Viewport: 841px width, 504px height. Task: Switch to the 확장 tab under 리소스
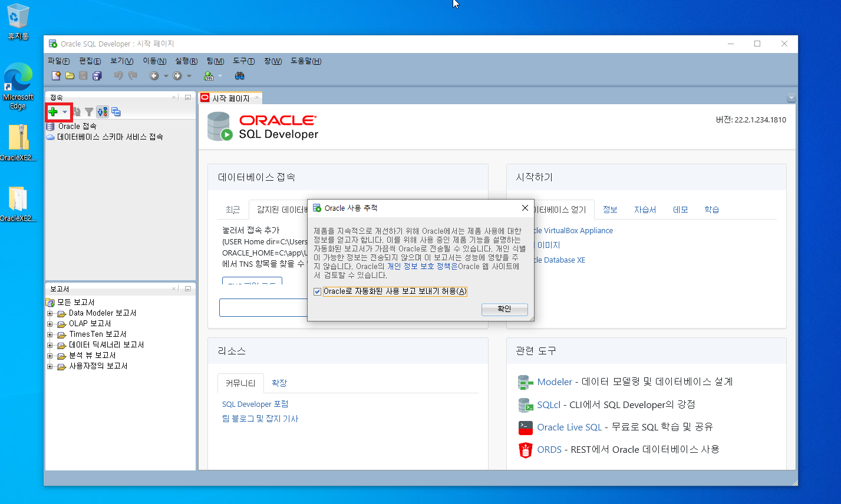coord(279,383)
